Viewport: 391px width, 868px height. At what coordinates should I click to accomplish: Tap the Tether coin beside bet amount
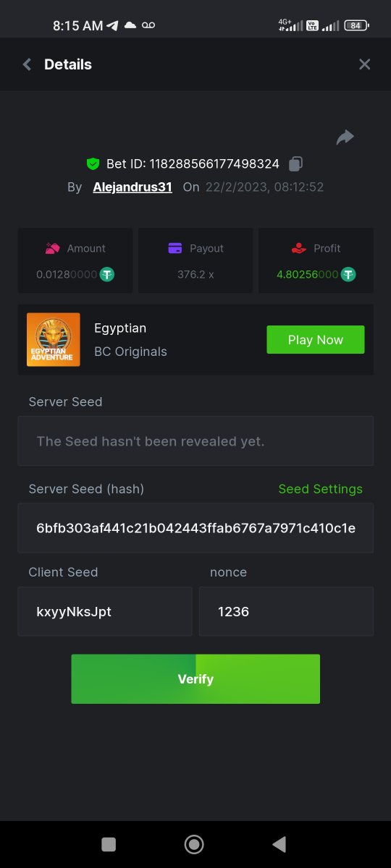[x=107, y=275]
